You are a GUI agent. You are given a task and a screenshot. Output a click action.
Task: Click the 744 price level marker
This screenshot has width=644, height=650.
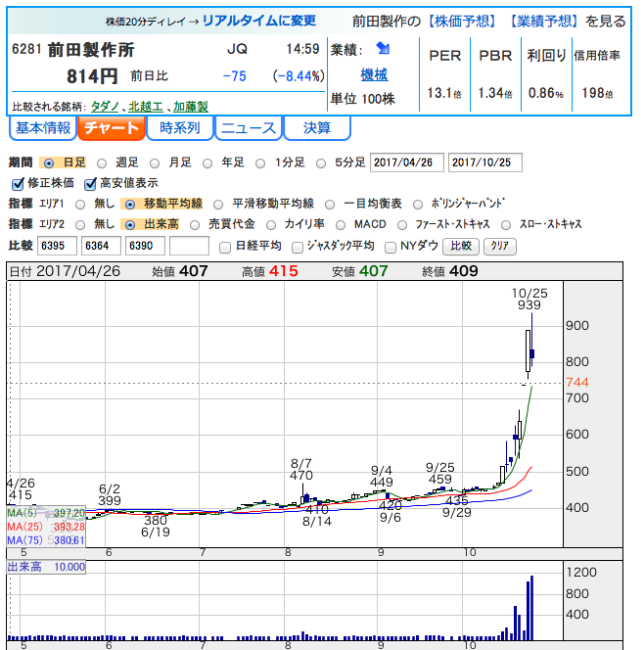[577, 382]
